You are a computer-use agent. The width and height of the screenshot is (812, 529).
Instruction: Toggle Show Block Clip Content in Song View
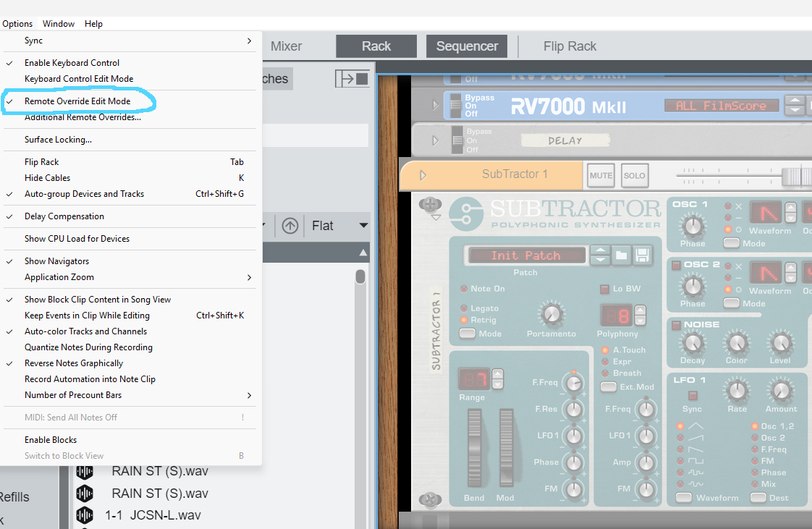point(130,299)
